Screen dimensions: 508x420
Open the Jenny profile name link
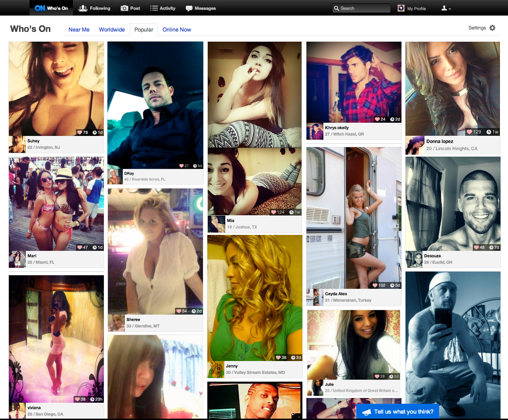point(232,366)
